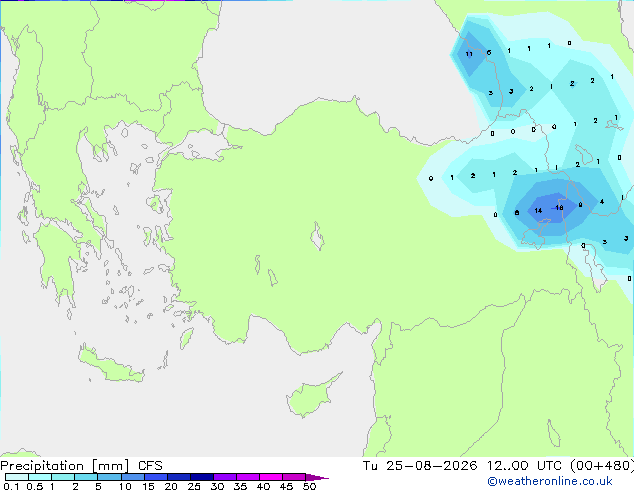
Task: Pick the 30–35 mm purple legend swatch
Action: pos(225,477)
